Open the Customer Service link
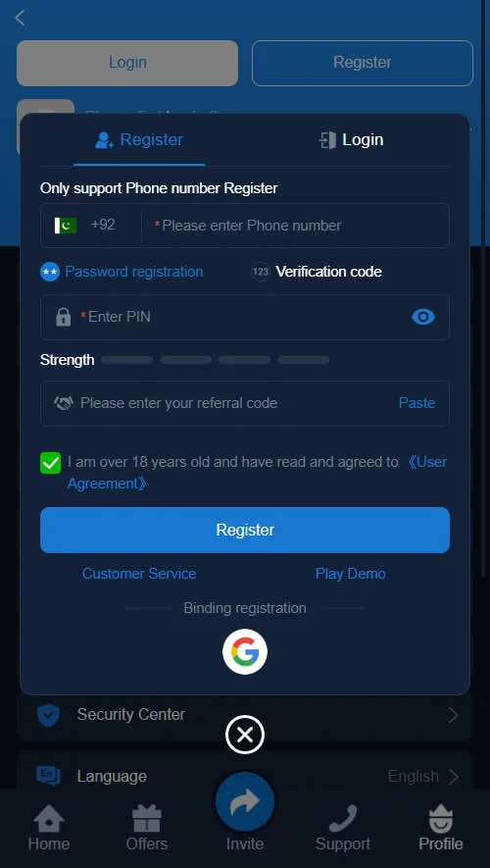This screenshot has height=868, width=490. 139,574
